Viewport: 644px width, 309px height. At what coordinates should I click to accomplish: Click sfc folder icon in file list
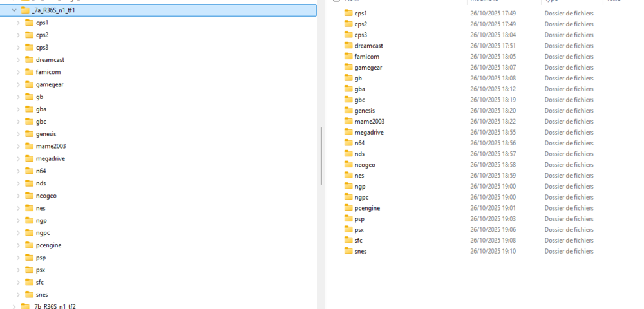click(348, 241)
